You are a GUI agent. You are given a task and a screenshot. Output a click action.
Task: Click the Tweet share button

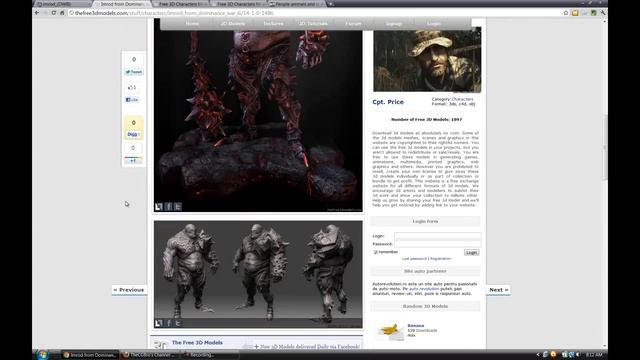coord(133,72)
